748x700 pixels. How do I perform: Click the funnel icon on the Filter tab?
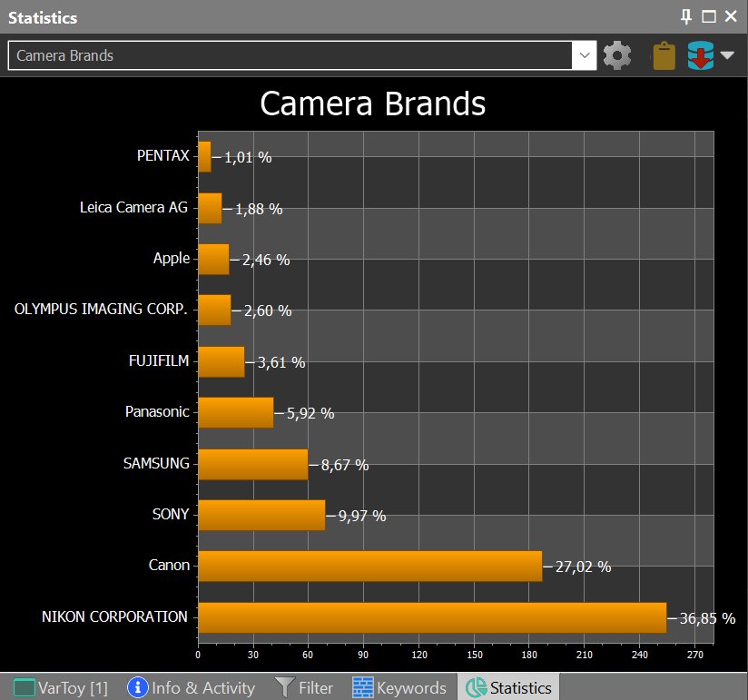pyautogui.click(x=285, y=687)
